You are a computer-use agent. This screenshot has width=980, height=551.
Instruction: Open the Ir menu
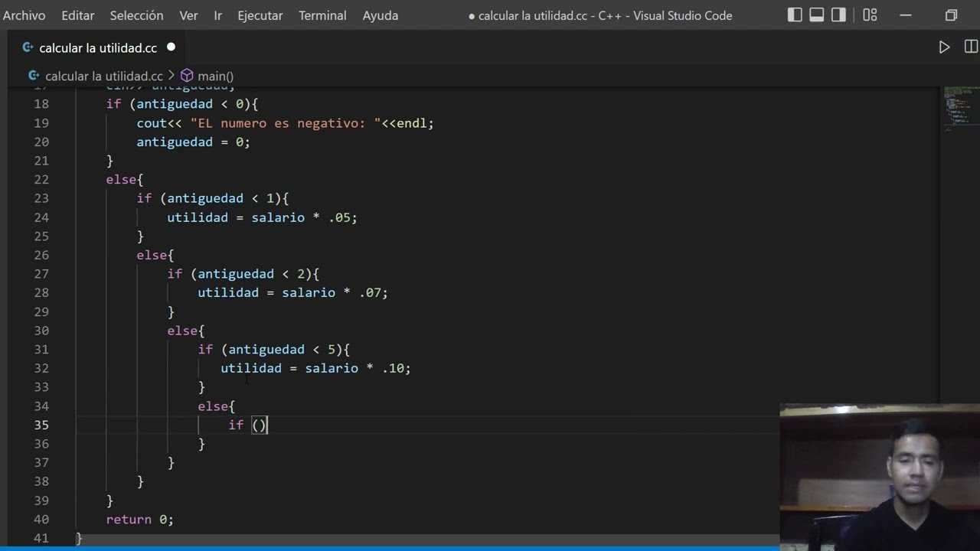(x=217, y=15)
